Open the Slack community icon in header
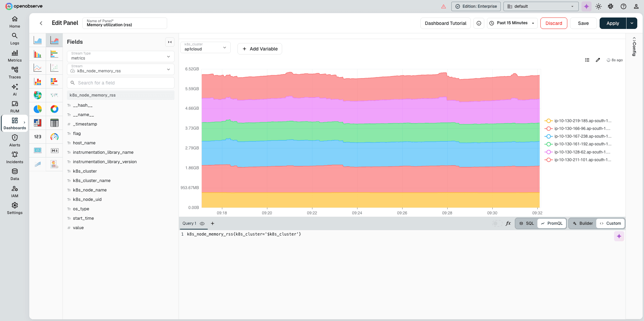The height and width of the screenshot is (321, 644). coord(611,6)
